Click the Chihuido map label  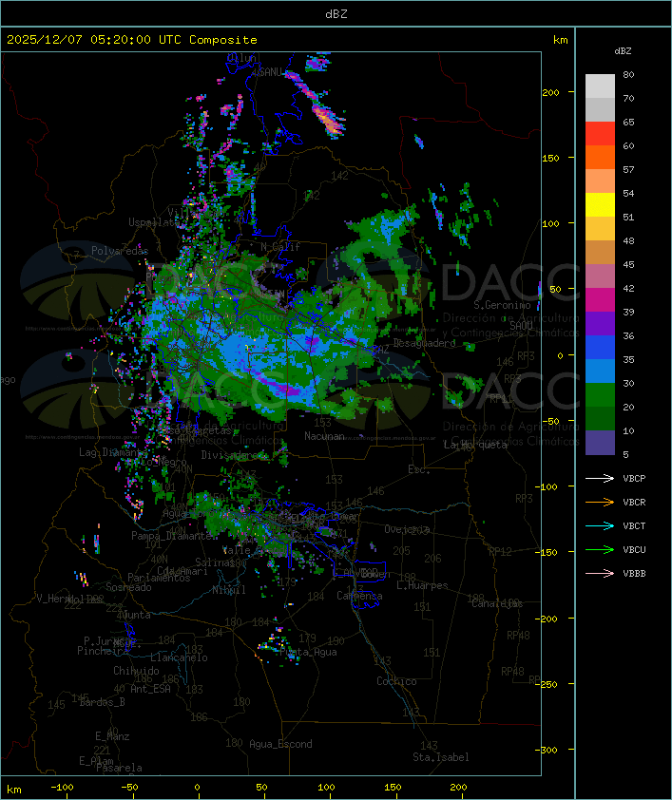(x=136, y=671)
